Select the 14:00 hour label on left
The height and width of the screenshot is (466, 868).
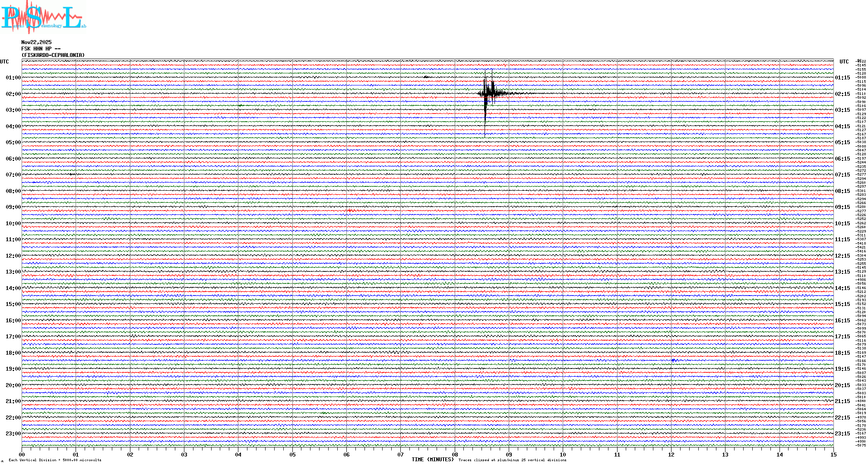click(13, 288)
